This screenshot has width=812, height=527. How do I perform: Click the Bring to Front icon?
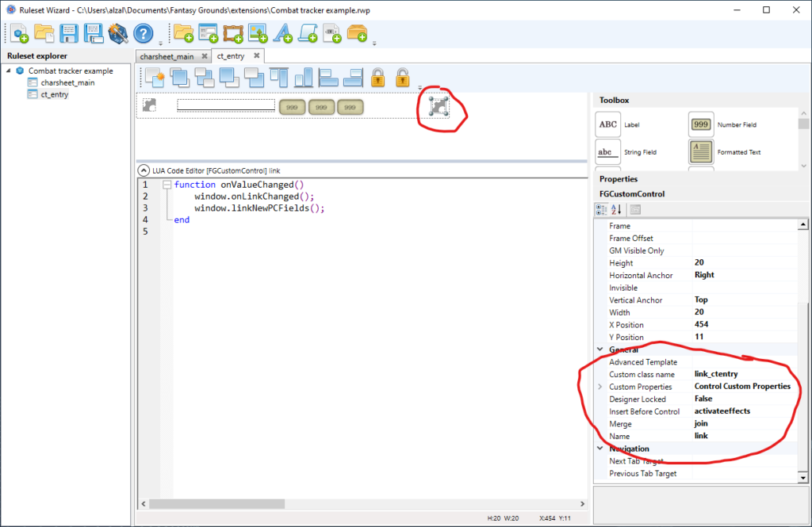(x=179, y=78)
